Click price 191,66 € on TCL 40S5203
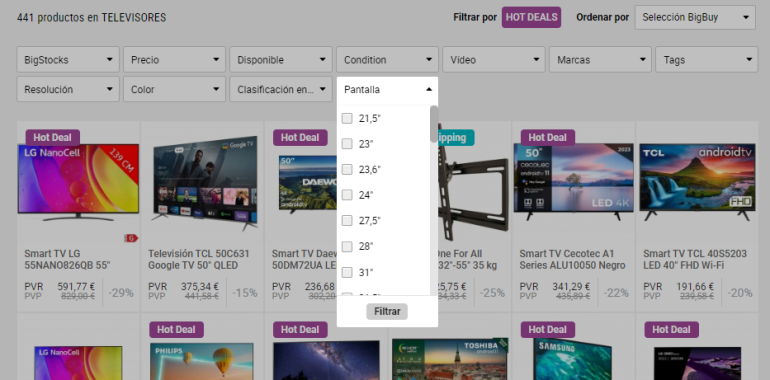Image resolution: width=770 pixels, height=380 pixels. point(695,286)
